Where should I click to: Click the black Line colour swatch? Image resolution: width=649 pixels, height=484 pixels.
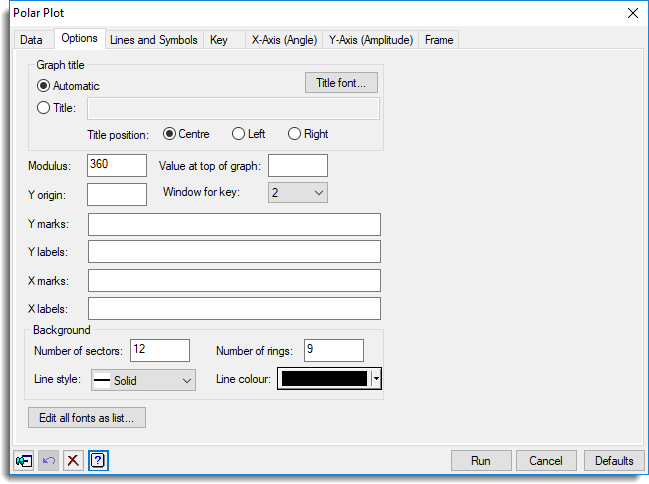click(x=324, y=379)
